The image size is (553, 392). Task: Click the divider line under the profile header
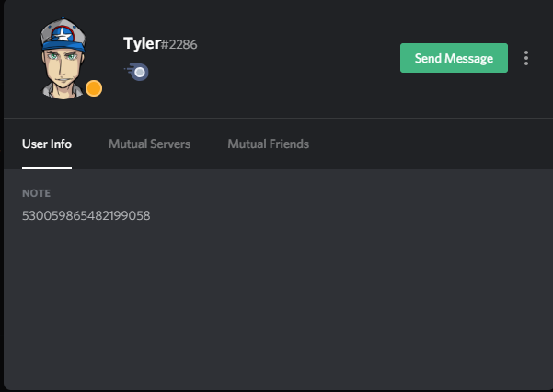[x=278, y=118]
